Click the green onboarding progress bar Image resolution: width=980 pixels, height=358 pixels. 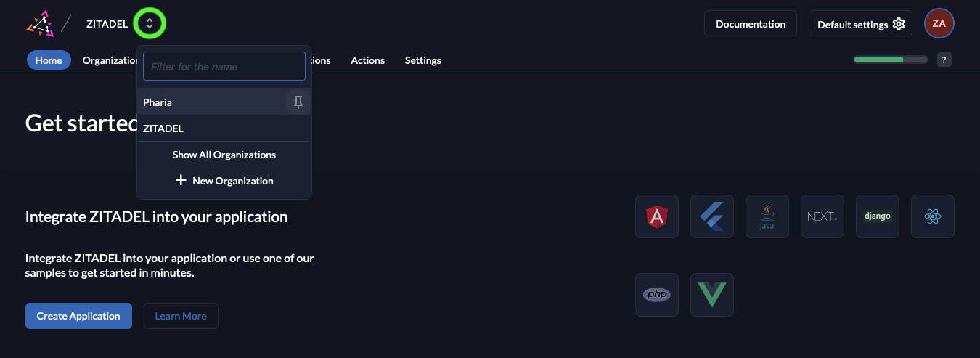tap(890, 60)
